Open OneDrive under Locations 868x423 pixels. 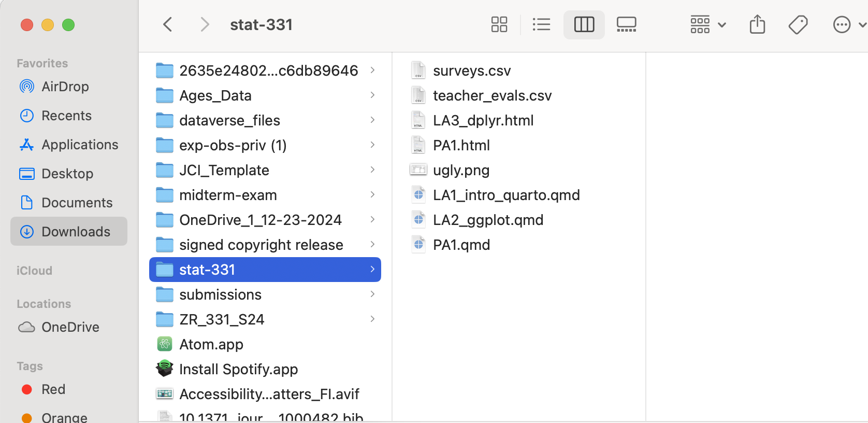70,327
